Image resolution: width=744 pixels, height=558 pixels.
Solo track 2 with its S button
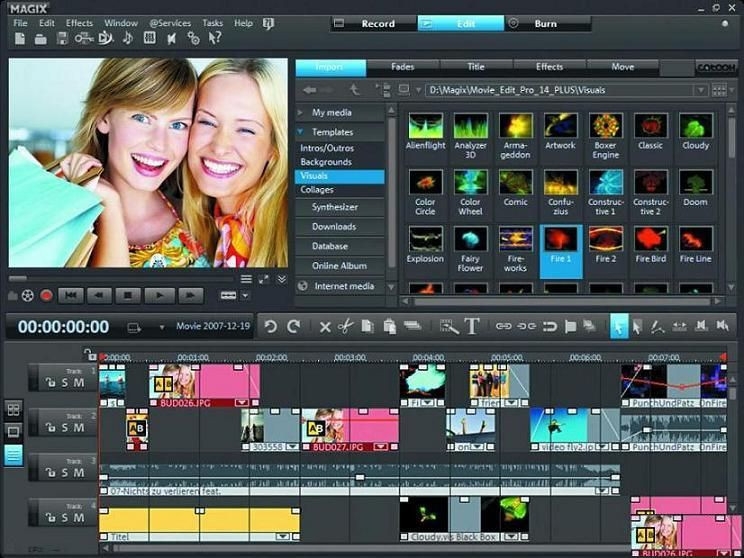click(65, 428)
